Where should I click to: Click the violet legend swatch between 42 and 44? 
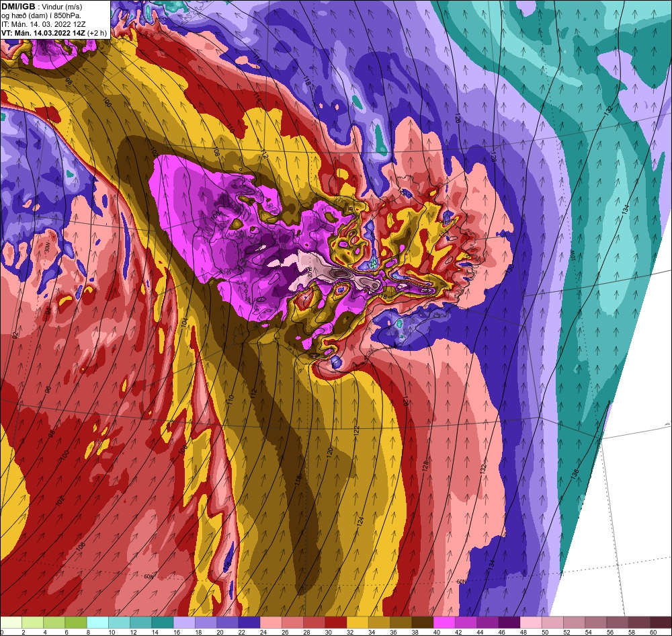[x=466, y=623]
